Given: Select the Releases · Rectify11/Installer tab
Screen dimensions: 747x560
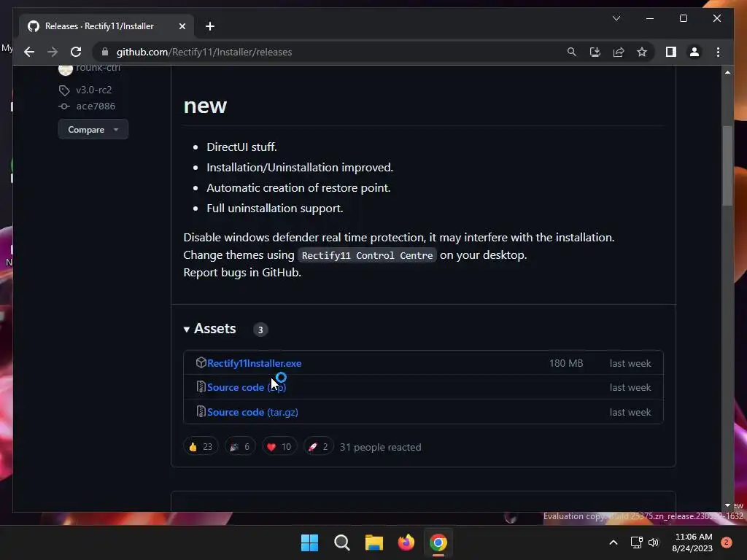Looking at the screenshot, I should [x=107, y=26].
